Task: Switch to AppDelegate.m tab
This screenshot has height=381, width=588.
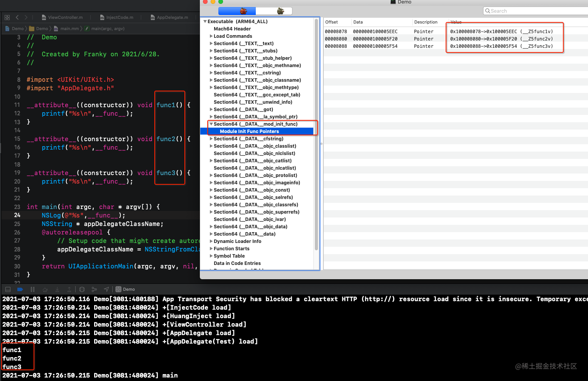Action: coord(169,17)
